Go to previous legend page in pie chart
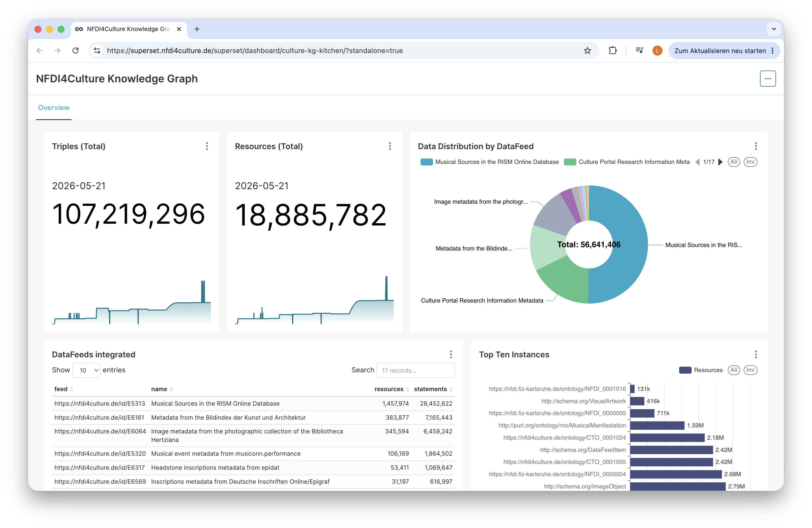The height and width of the screenshot is (528, 812). point(697,162)
